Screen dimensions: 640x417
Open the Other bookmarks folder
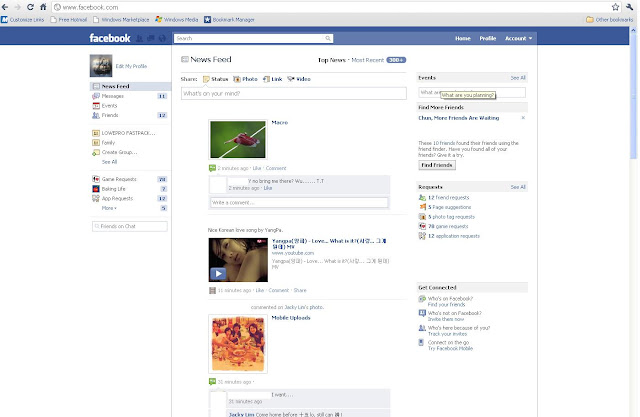(x=609, y=19)
